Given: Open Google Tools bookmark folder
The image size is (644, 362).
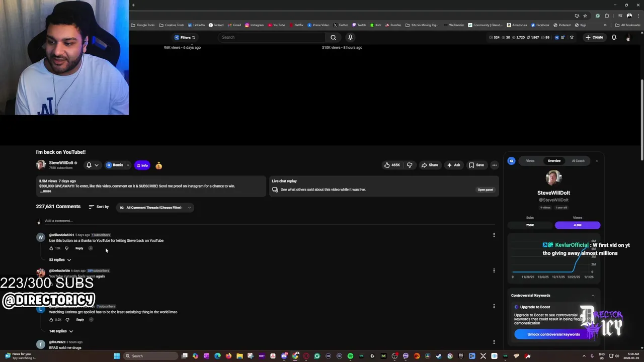Looking at the screenshot, I should [x=143, y=25].
